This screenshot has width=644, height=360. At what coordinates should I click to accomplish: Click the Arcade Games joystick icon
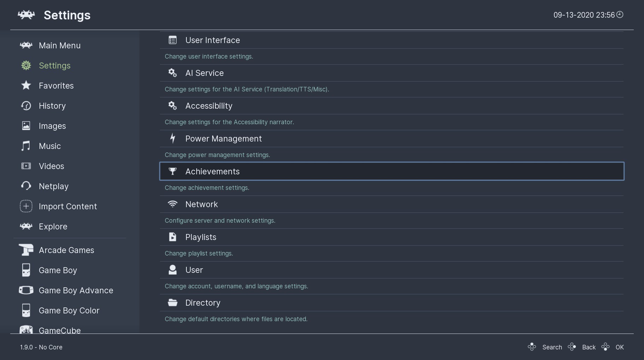click(26, 250)
